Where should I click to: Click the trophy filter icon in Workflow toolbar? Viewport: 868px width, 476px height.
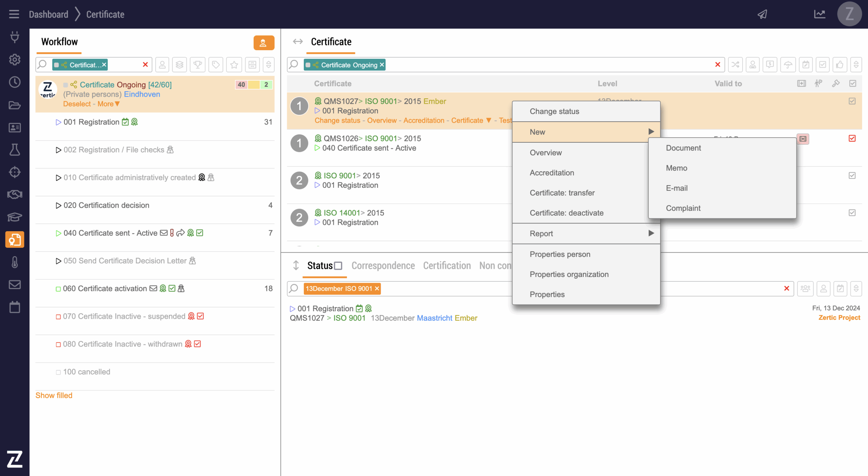[x=198, y=65]
